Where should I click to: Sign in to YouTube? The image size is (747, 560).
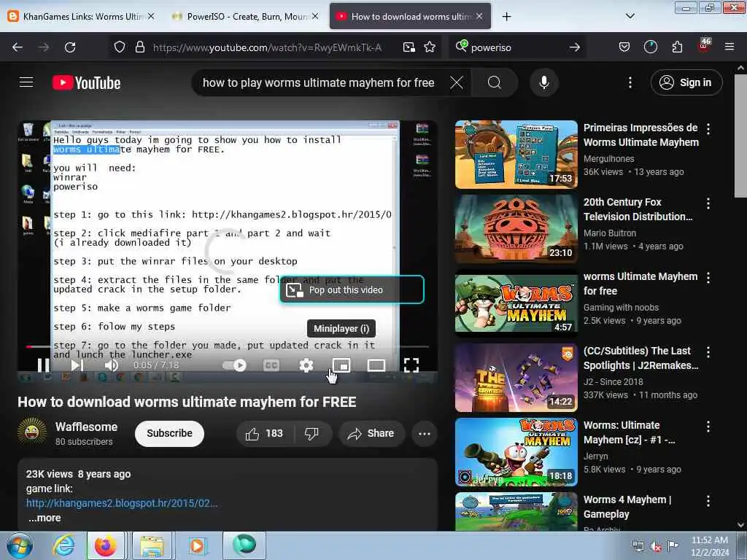click(x=686, y=82)
